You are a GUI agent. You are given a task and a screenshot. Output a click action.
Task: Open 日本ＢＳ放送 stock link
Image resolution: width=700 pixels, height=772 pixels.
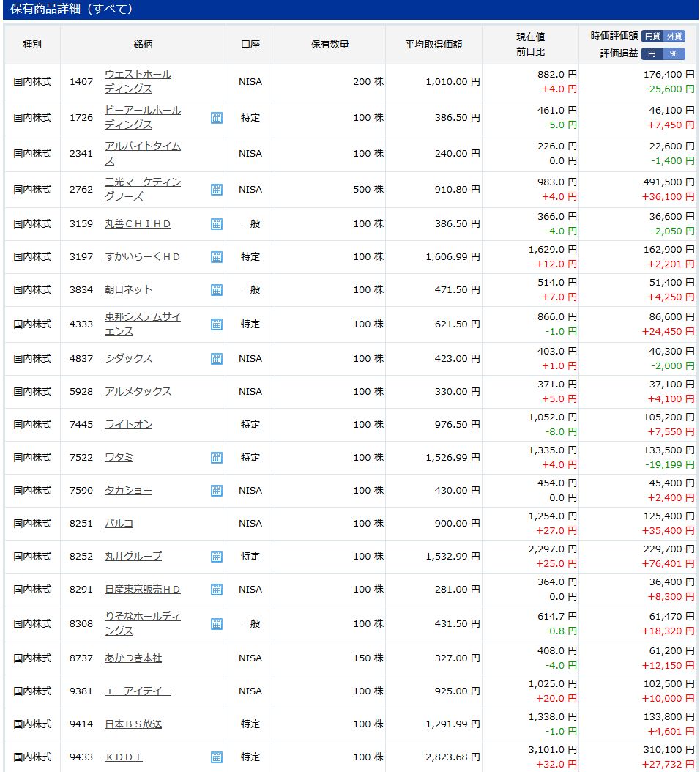point(133,724)
